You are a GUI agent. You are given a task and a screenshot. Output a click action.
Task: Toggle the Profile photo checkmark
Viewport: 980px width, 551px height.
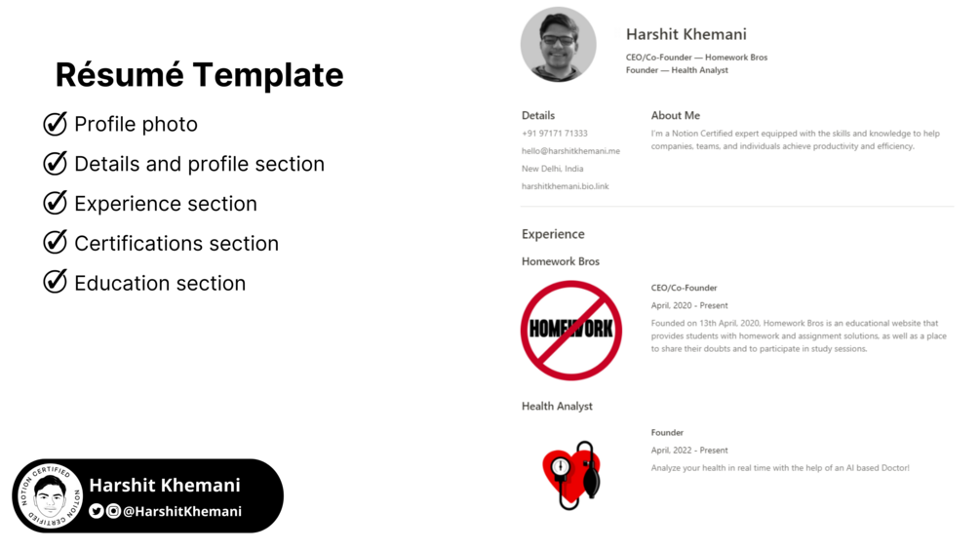pyautogui.click(x=56, y=124)
